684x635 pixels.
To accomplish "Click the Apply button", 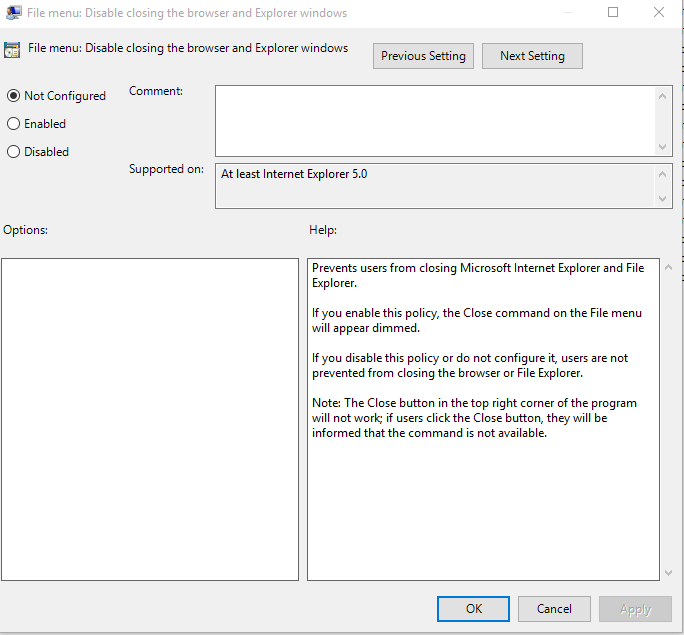I will click(x=635, y=608).
